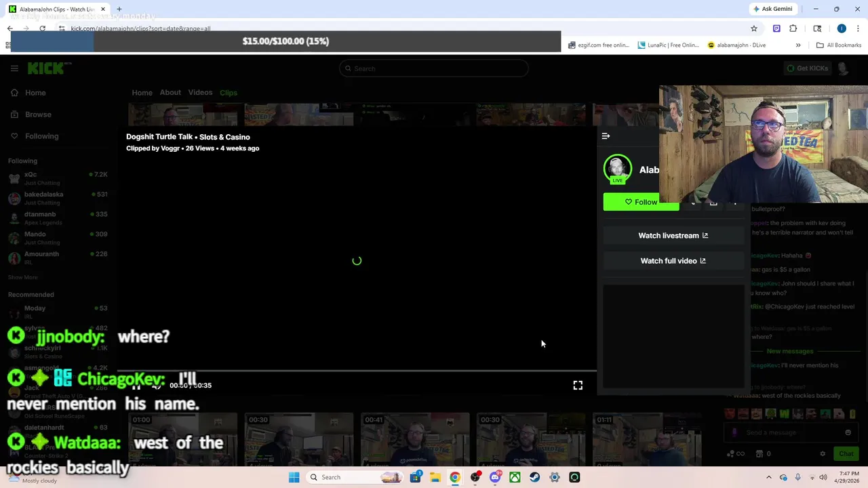Screen dimensions: 868x488
Task: Open Following in sidebar
Action: pyautogui.click(x=34, y=136)
